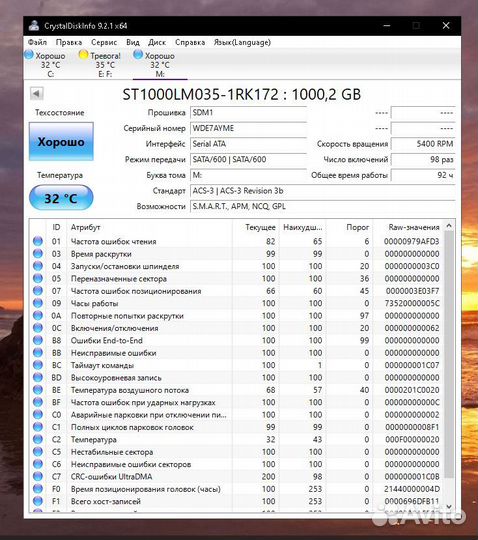Open the Справка menu

190,42
